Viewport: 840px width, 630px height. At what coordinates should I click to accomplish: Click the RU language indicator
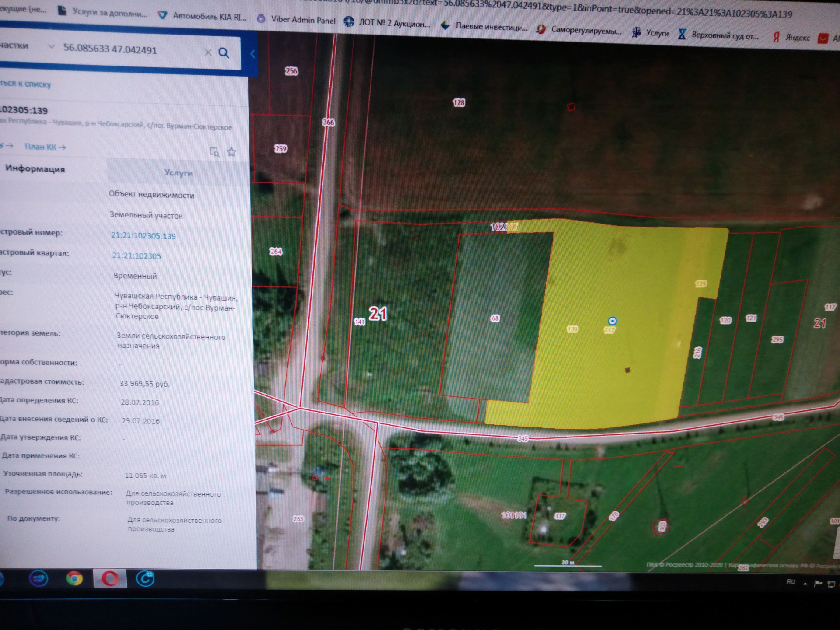[790, 582]
